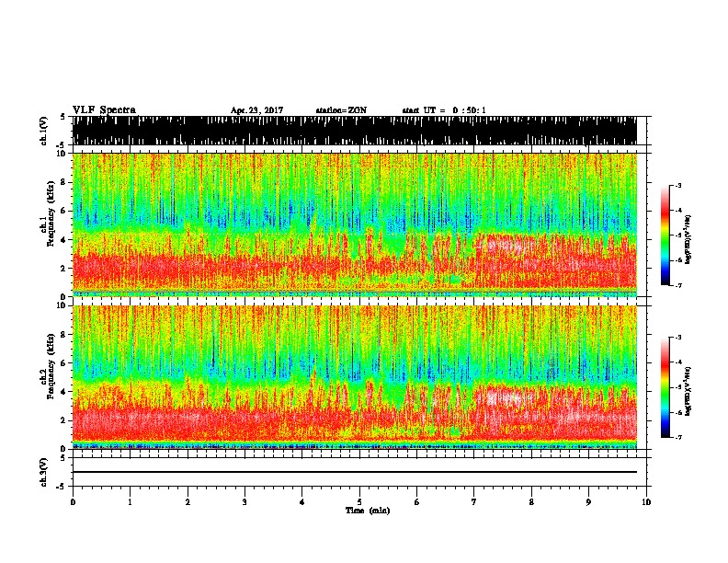Click the flat ch.3 voltage trace line
728x563 pixels.
click(x=354, y=472)
